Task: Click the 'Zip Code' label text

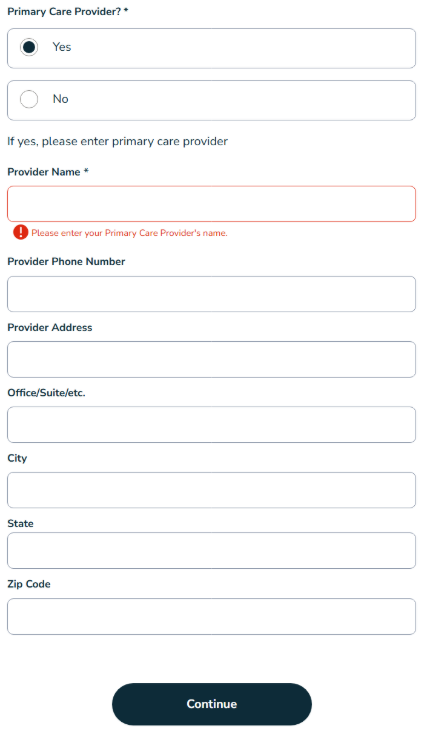Action: point(29,584)
